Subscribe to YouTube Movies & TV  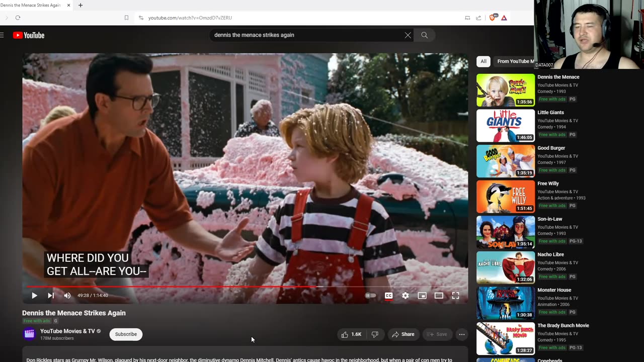tap(126, 334)
